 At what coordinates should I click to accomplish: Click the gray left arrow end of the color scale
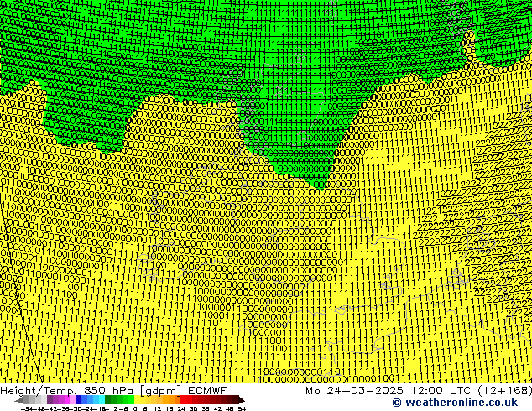(19, 400)
